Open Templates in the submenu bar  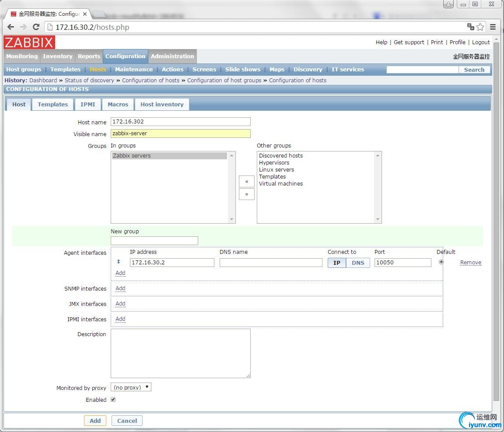[x=65, y=70]
